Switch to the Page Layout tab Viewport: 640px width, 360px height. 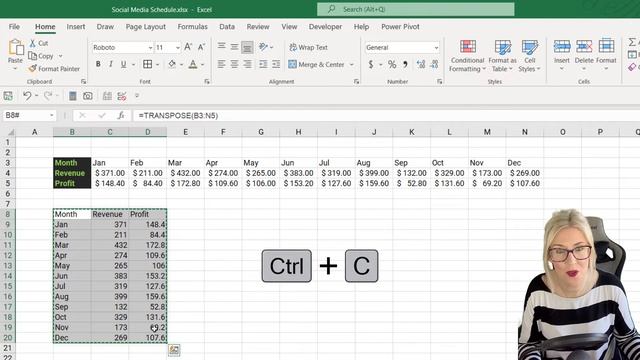(146, 27)
